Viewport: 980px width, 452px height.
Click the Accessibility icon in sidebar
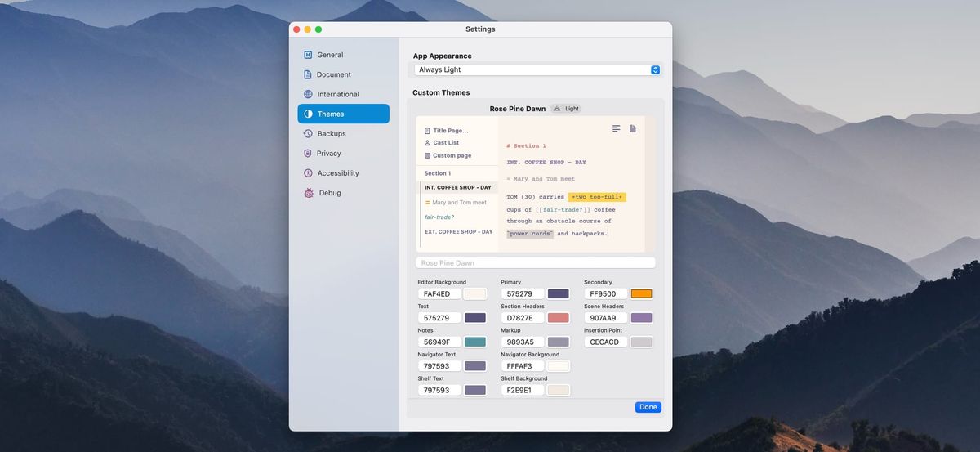[308, 173]
